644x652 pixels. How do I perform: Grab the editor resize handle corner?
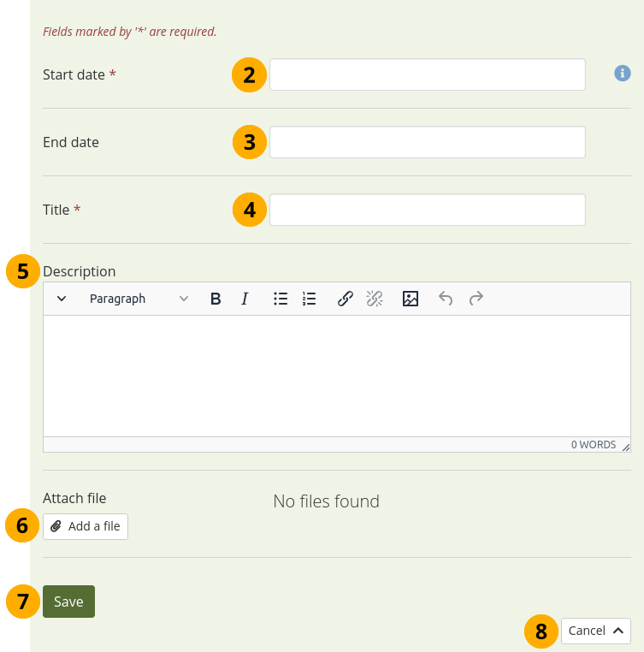[625, 447]
